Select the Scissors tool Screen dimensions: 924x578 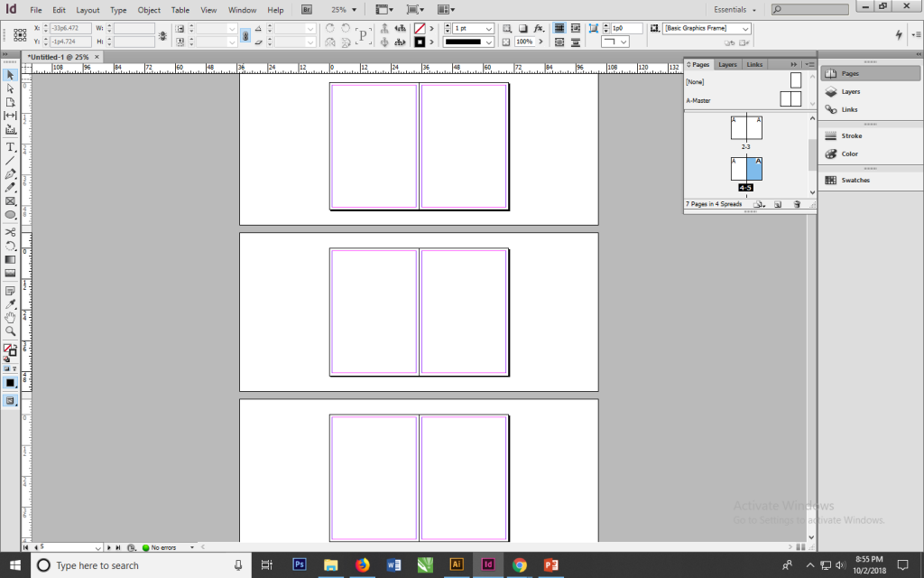coord(10,232)
